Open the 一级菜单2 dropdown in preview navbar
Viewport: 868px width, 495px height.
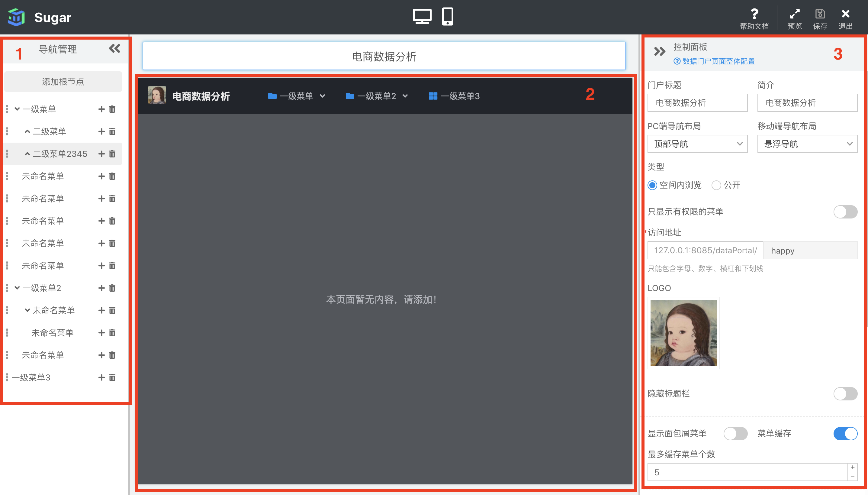[x=376, y=96]
